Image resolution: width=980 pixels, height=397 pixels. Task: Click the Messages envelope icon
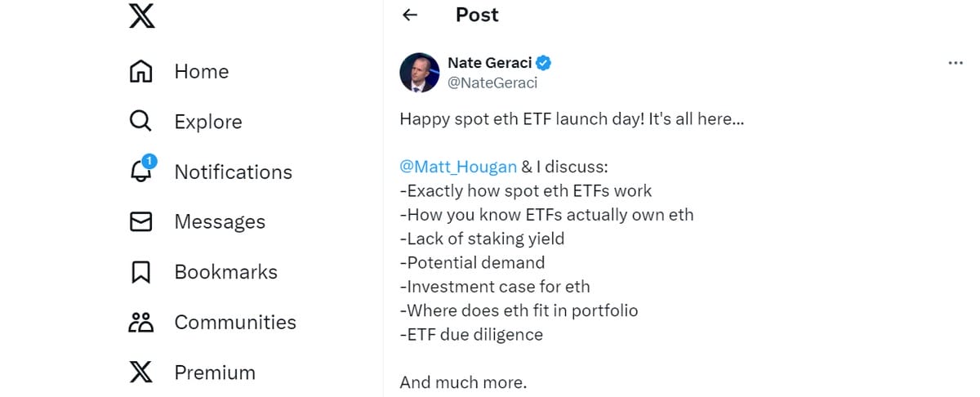141,222
